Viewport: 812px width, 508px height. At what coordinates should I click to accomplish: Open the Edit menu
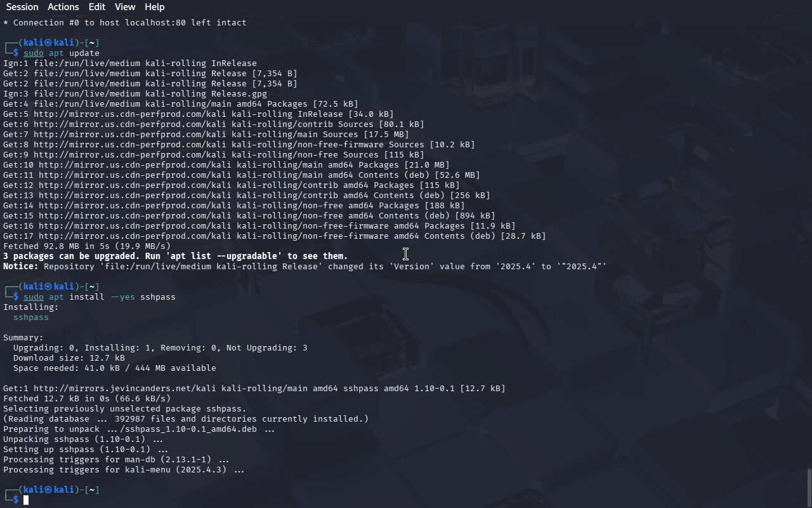[97, 7]
